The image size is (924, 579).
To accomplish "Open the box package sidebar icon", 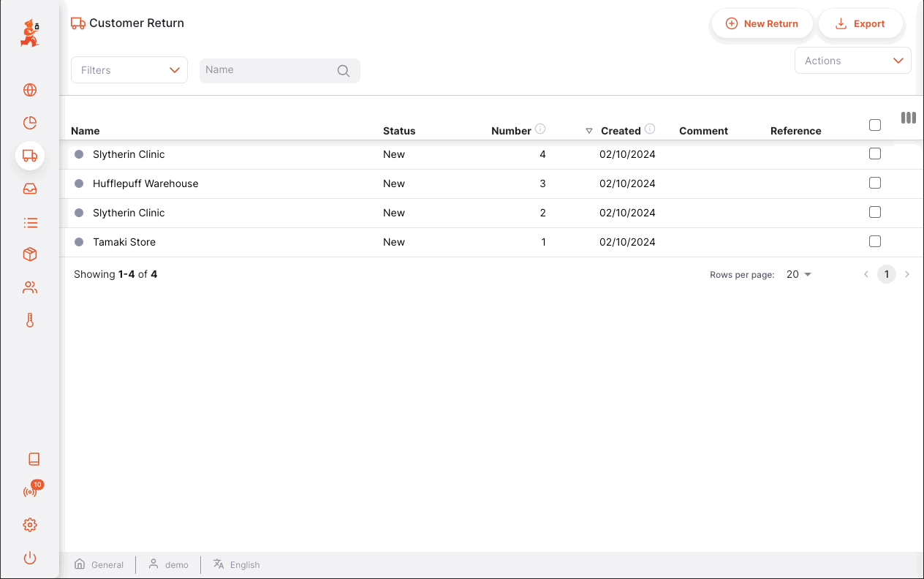I will pos(30,254).
